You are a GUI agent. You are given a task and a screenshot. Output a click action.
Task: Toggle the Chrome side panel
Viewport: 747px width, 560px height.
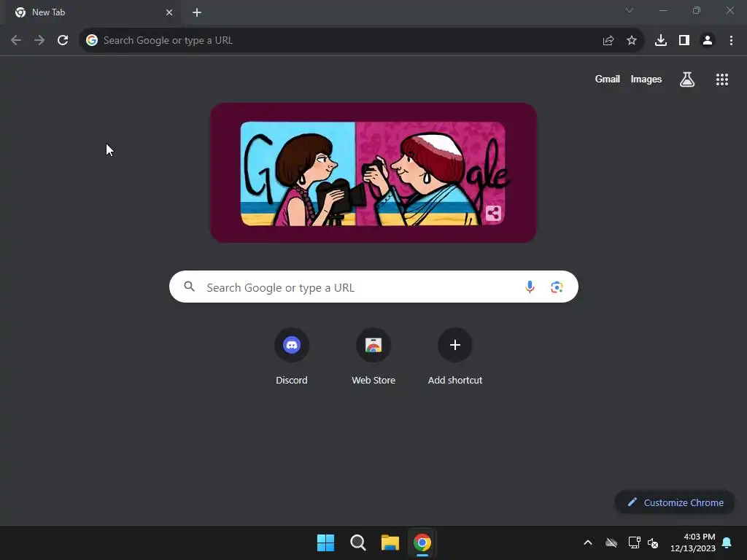click(x=684, y=41)
